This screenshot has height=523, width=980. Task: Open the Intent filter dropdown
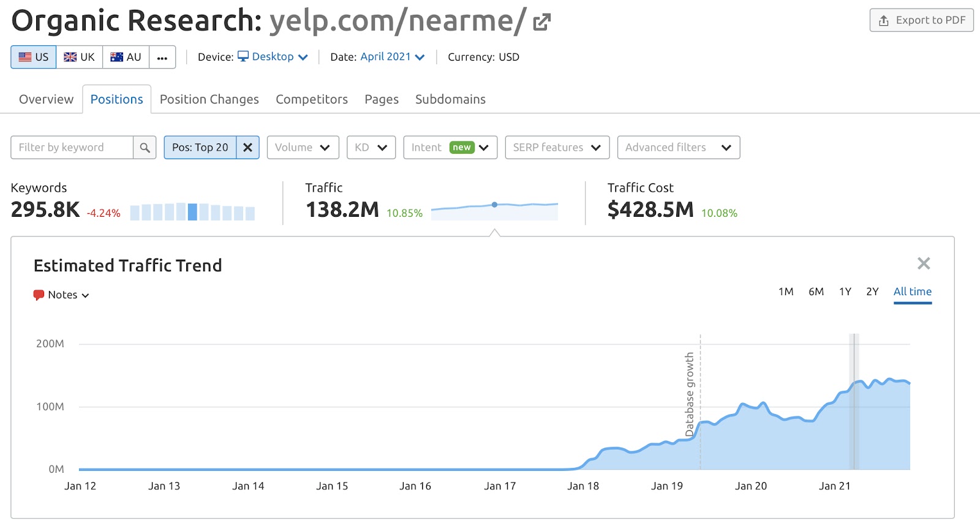[x=450, y=148]
